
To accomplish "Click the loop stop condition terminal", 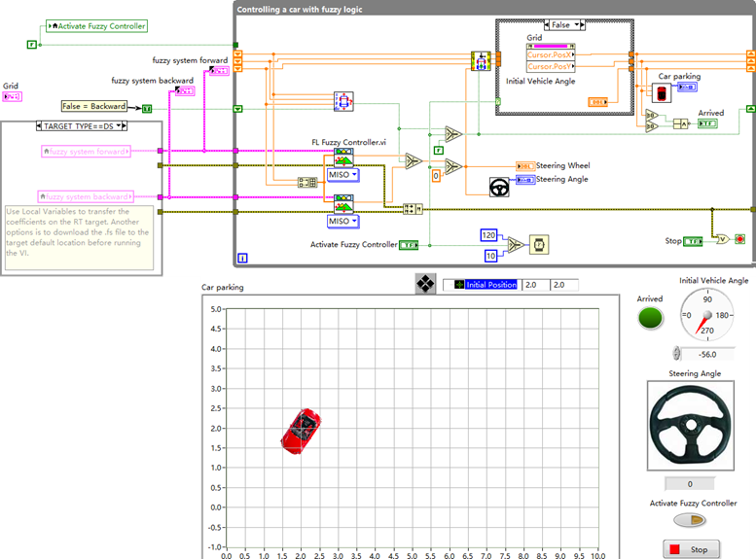I will pos(740,239).
